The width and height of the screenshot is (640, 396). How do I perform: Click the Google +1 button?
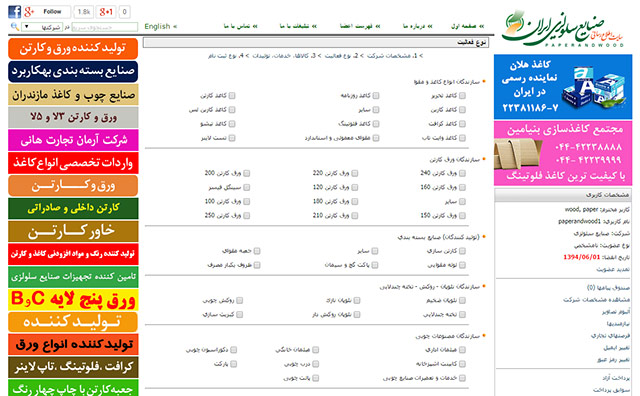click(106, 12)
